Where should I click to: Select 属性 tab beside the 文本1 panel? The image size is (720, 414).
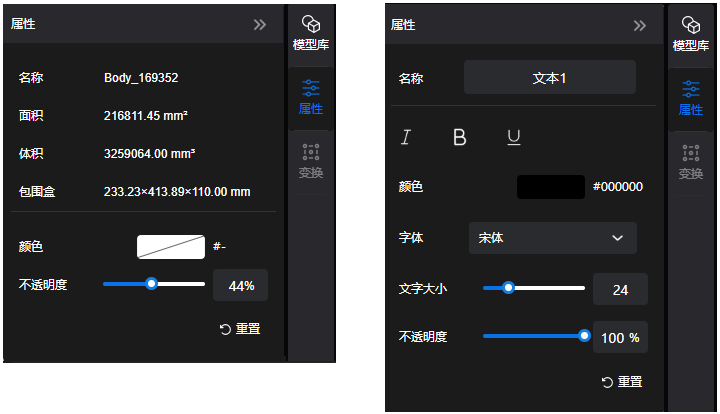click(691, 98)
